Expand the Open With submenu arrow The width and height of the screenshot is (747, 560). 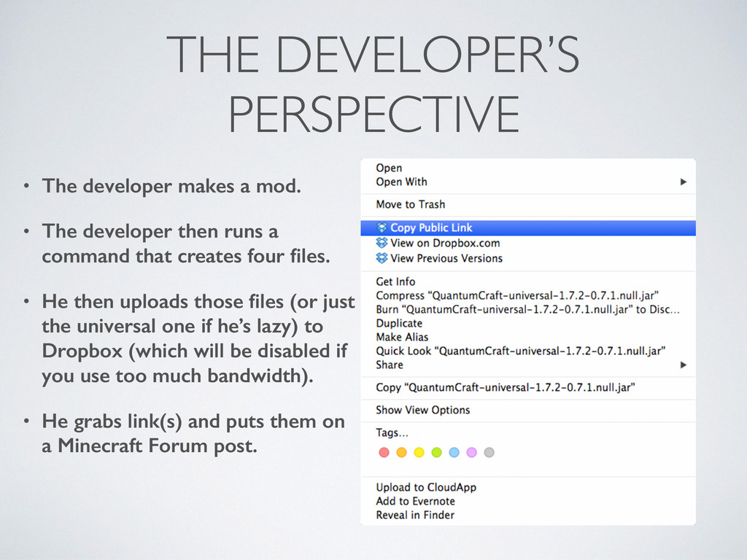click(683, 182)
